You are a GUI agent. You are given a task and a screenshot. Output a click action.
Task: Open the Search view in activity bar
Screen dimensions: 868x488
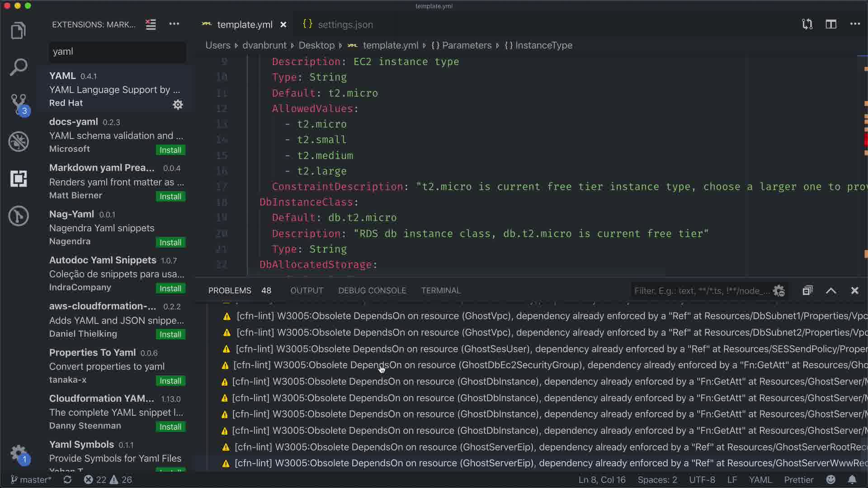pyautogui.click(x=18, y=67)
